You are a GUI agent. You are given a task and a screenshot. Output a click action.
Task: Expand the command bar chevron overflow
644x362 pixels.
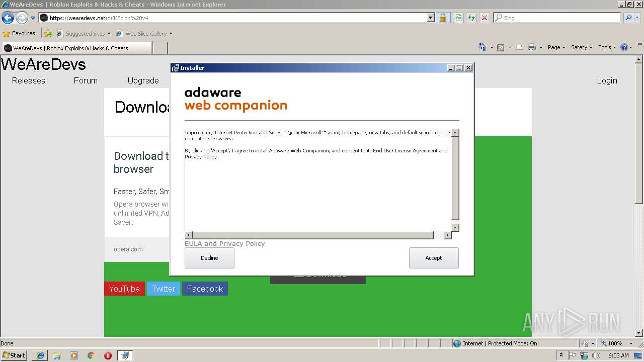pos(639,45)
